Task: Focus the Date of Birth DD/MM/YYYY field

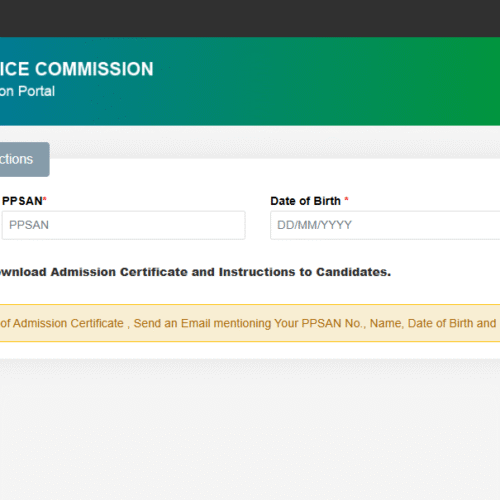Action: (x=385, y=225)
